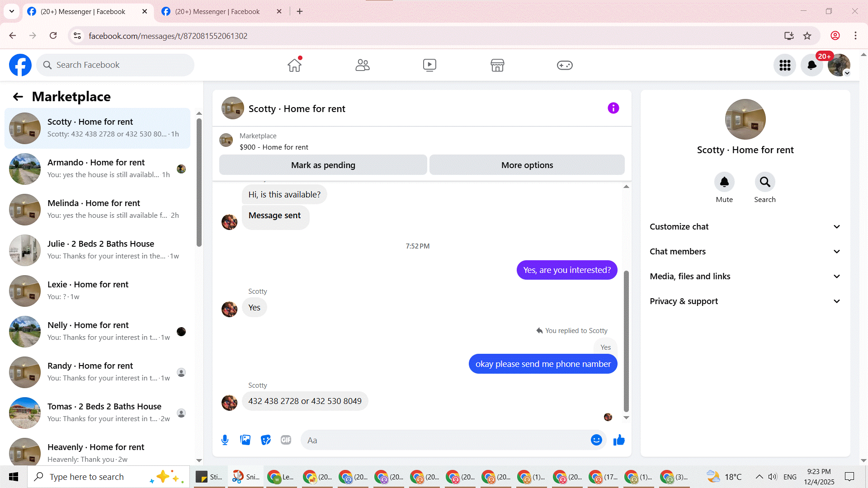Image resolution: width=868 pixels, height=488 pixels.
Task: Click the Aa message input field
Action: click(x=445, y=440)
